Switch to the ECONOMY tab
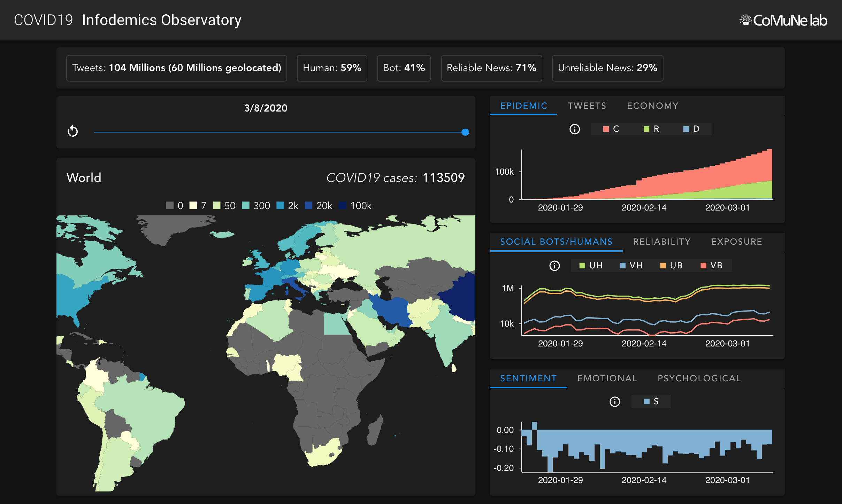Image resolution: width=842 pixels, height=504 pixels. [x=652, y=106]
